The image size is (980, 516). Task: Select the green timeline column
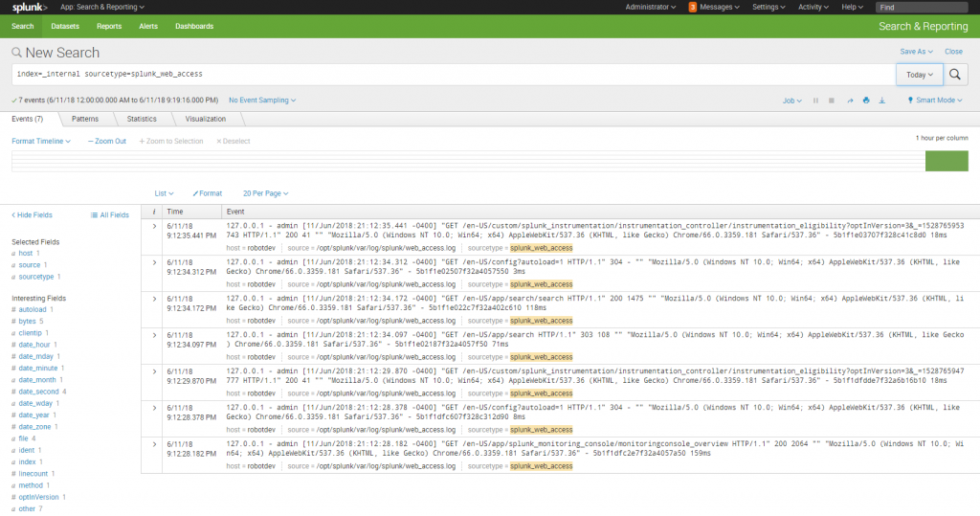coord(947,161)
